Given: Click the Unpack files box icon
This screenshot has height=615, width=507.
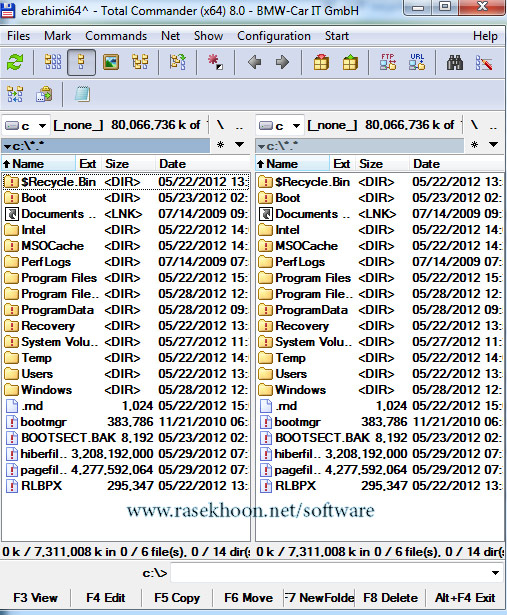Looking at the screenshot, I should click(x=350, y=62).
